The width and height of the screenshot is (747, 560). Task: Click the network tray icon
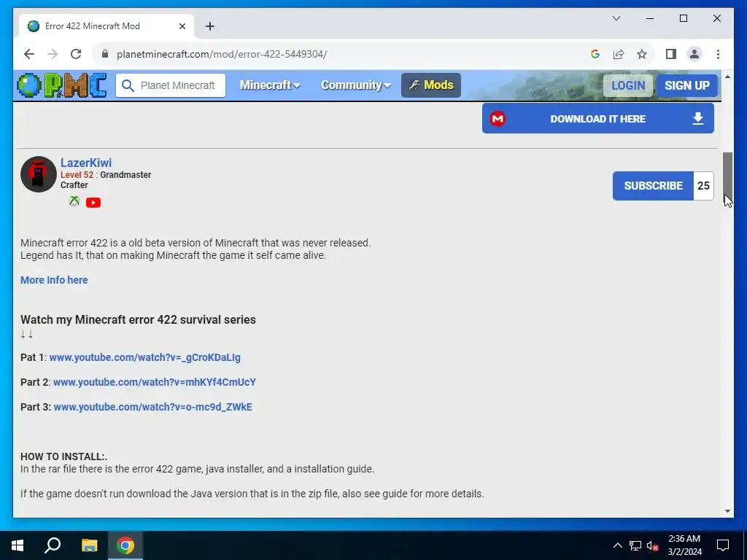tap(635, 545)
